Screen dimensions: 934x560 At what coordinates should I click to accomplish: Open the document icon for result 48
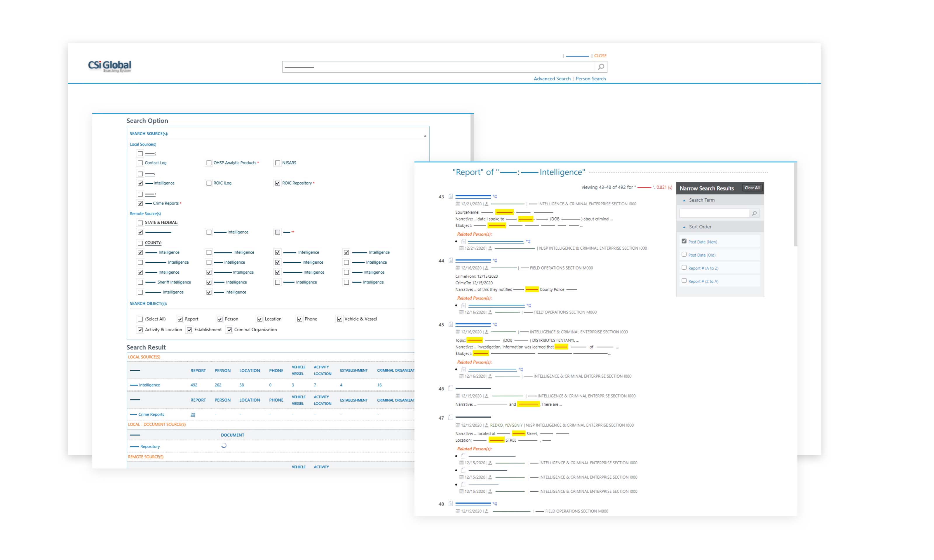(x=450, y=504)
